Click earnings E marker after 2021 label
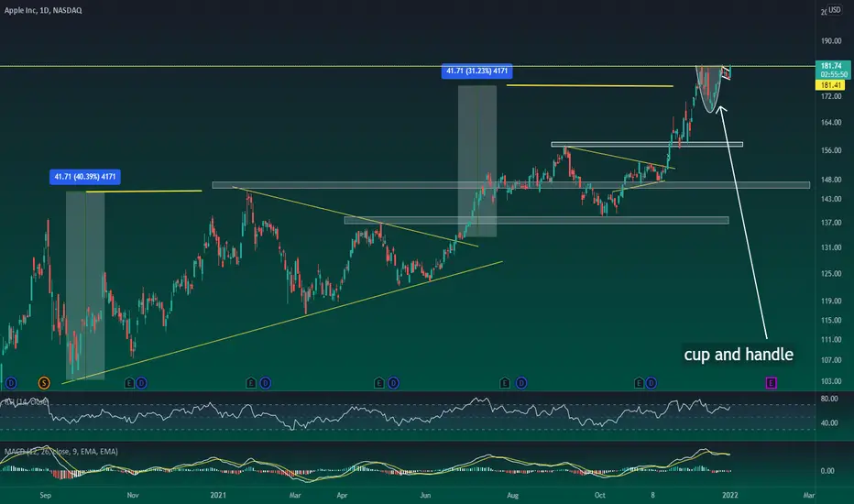This screenshot has width=854, height=504. point(251,383)
